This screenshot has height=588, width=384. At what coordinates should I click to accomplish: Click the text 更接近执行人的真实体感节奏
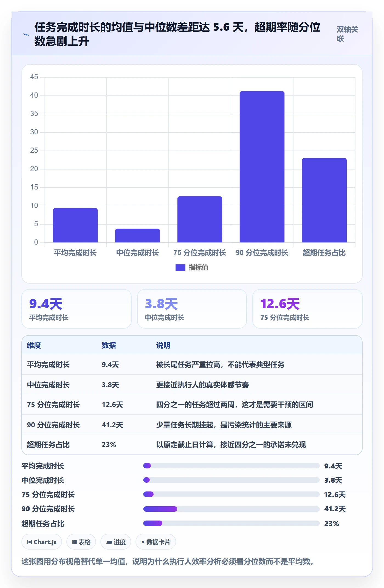point(202,385)
